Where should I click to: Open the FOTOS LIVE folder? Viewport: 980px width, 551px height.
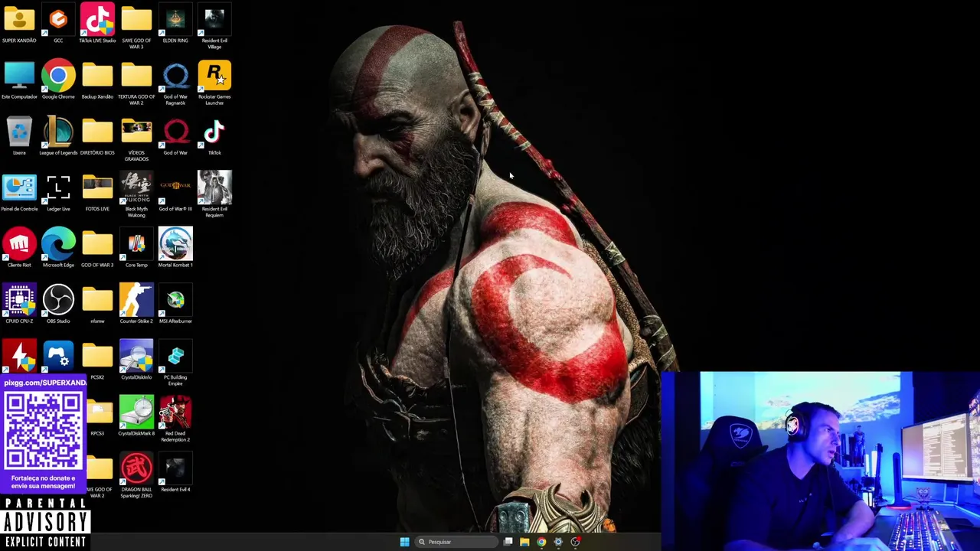[97, 193]
